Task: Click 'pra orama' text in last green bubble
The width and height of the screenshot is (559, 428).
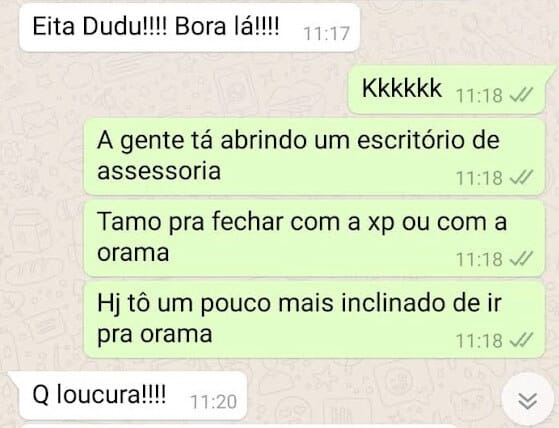Action: point(154,335)
